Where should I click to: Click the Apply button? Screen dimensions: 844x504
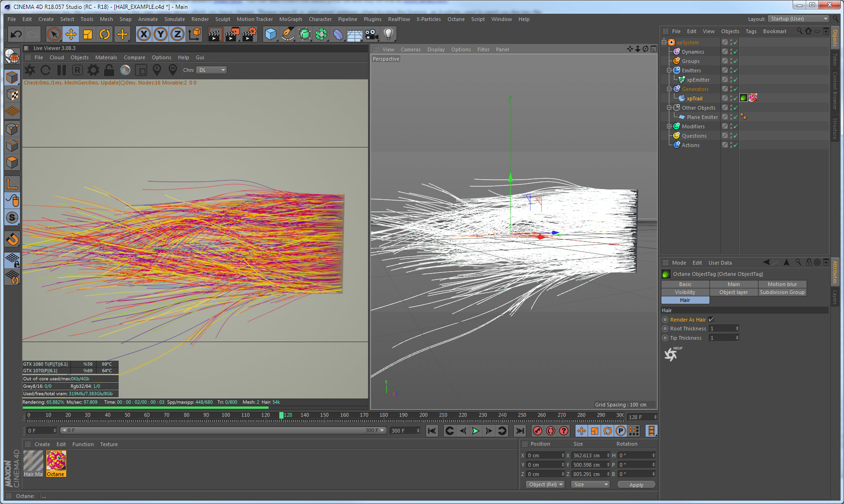tap(636, 485)
